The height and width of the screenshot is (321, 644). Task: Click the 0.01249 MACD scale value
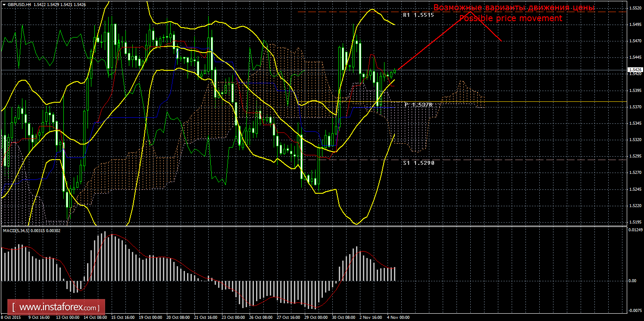click(x=635, y=230)
